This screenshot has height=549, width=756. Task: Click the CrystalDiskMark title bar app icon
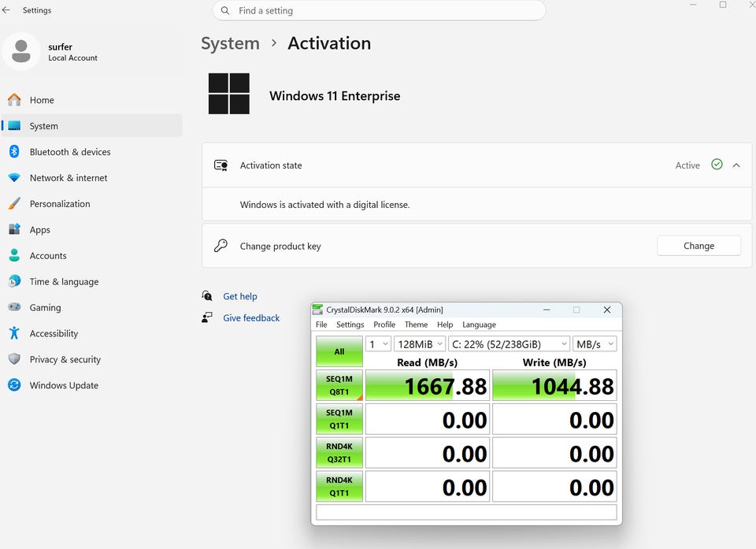tap(317, 310)
